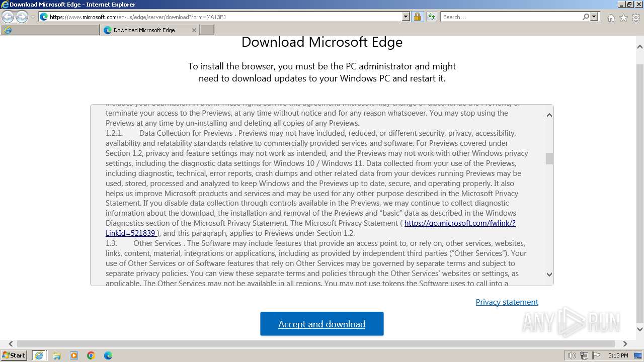Launch Google Chrome from taskbar
This screenshot has height=362, width=644.
[x=91, y=355]
